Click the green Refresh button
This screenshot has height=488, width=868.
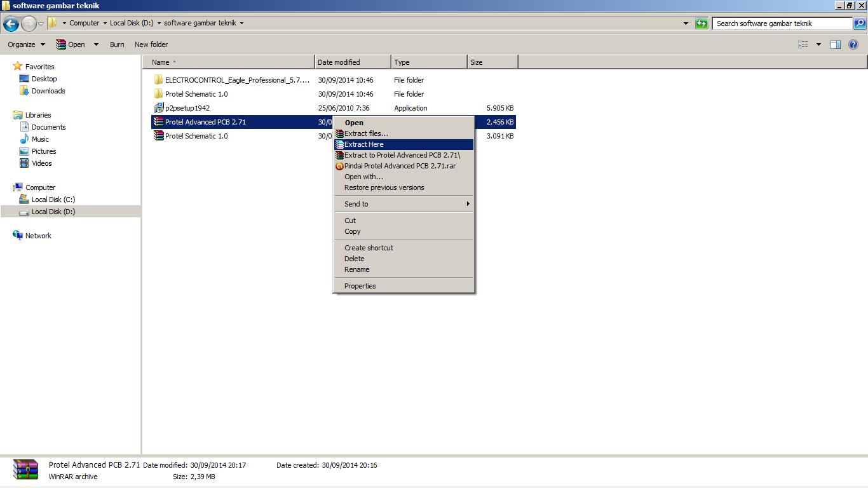pyautogui.click(x=702, y=24)
